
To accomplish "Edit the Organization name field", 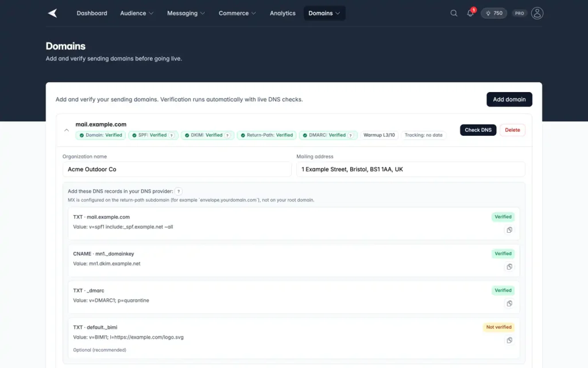I will (x=177, y=170).
